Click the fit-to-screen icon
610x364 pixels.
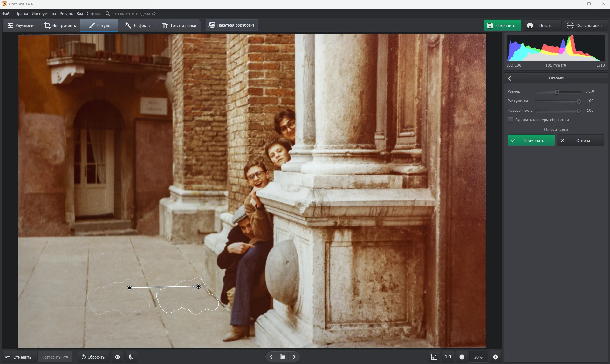pos(434,357)
